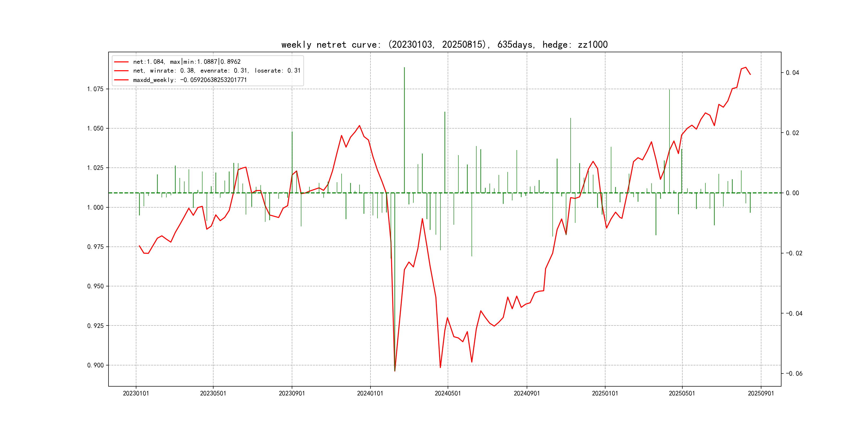Click red line swatch beside maxdd_weekly
The height and width of the screenshot is (434, 868).
[121, 80]
